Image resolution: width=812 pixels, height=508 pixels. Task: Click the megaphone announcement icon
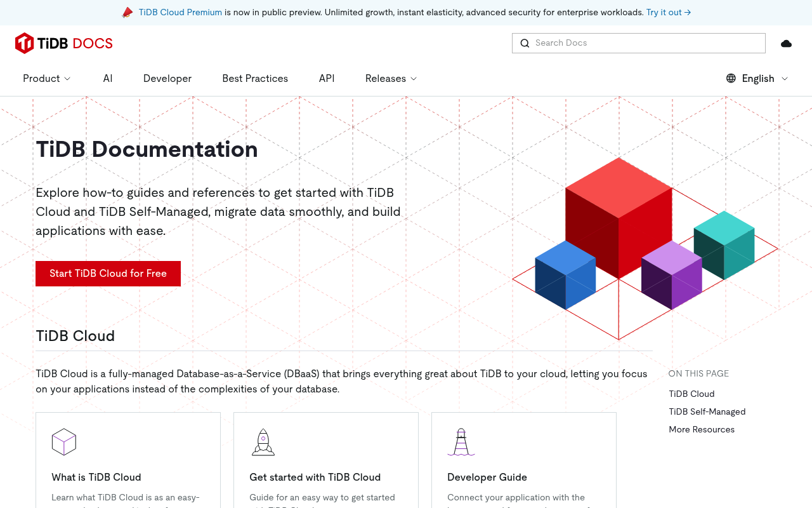coord(128,12)
